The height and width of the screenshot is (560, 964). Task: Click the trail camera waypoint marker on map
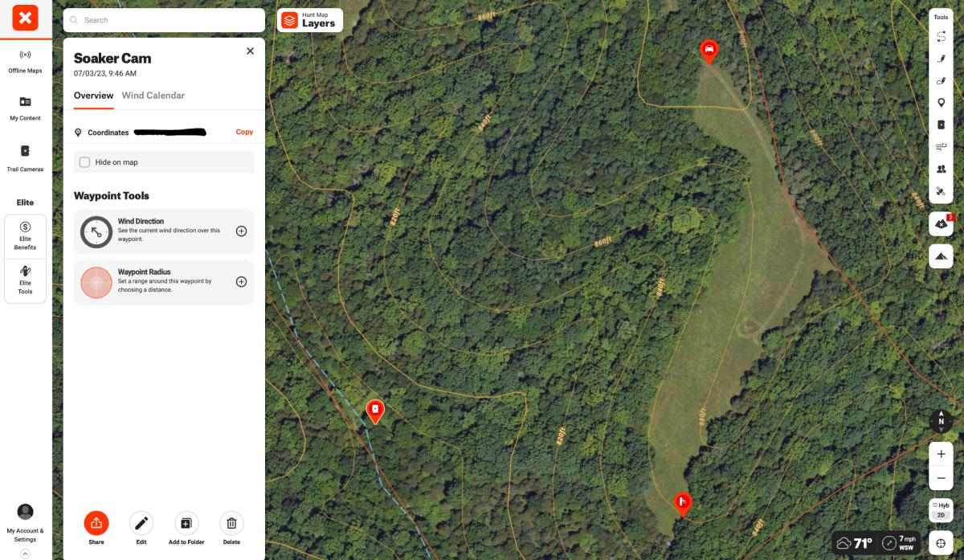[374, 411]
